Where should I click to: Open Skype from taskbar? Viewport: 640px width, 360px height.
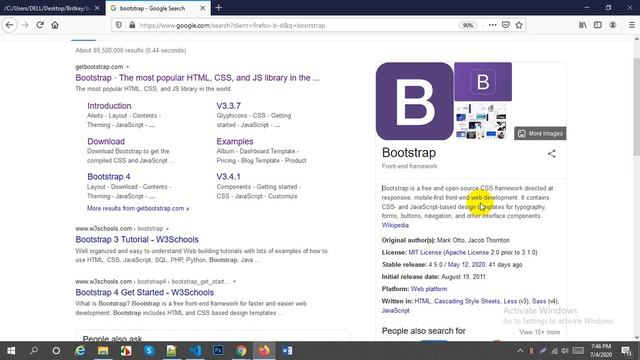tap(149, 351)
